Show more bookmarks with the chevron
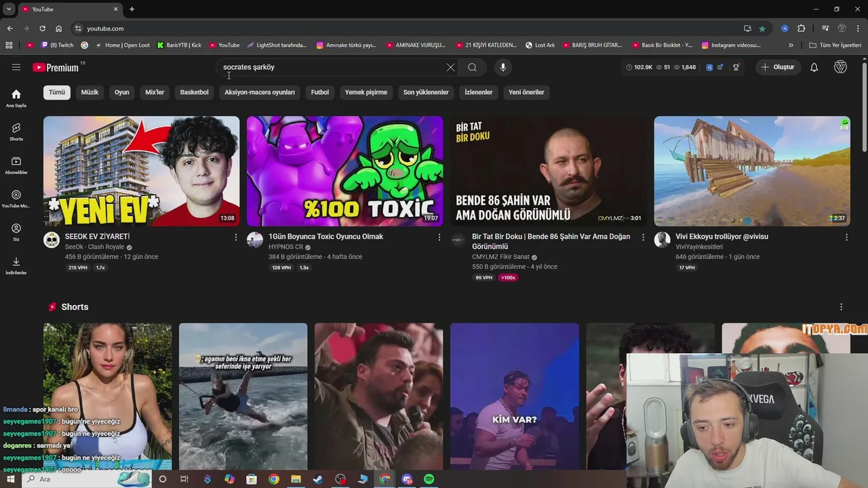Screen dimensions: 868x488 (x=791, y=45)
